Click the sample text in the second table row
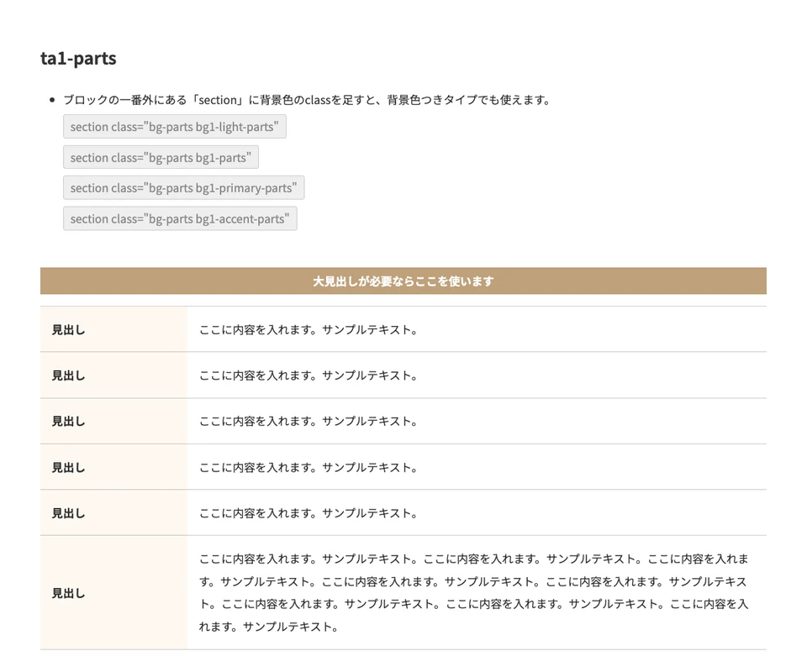Screen dimensions: 807x672 click(x=309, y=375)
